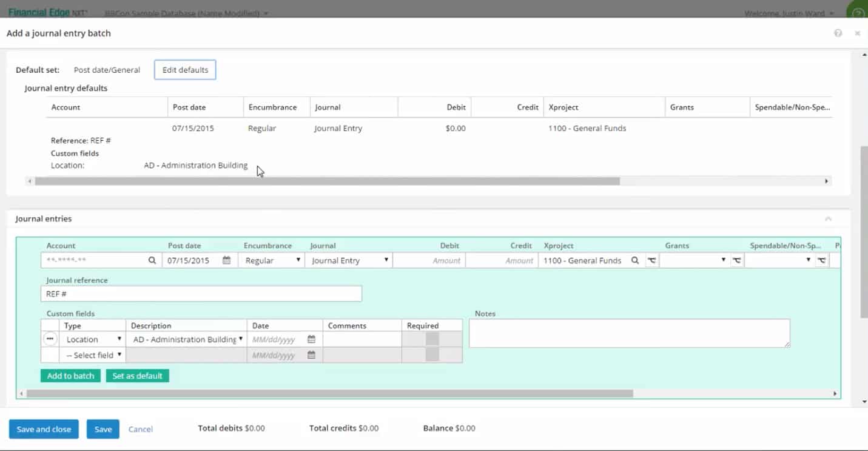Open calendar for Location custom field date

coord(311,339)
